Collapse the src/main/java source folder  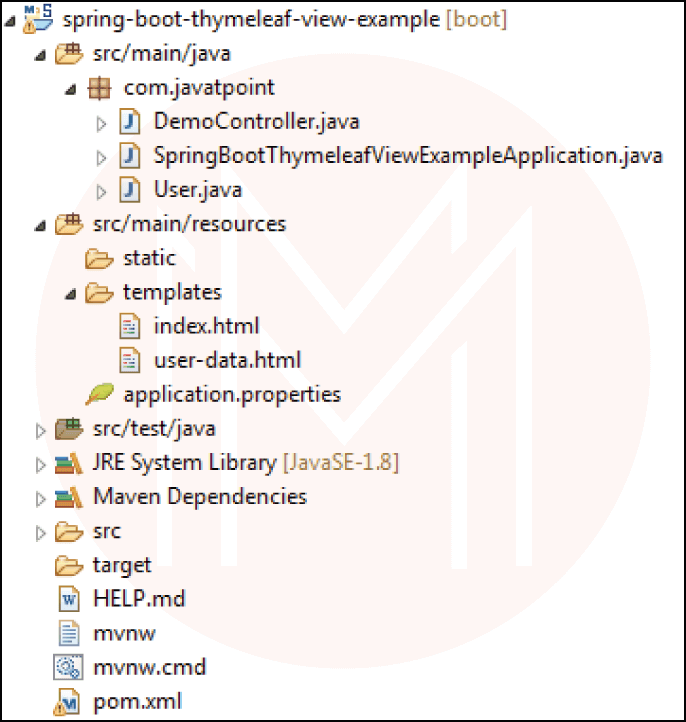pyautogui.click(x=40, y=54)
